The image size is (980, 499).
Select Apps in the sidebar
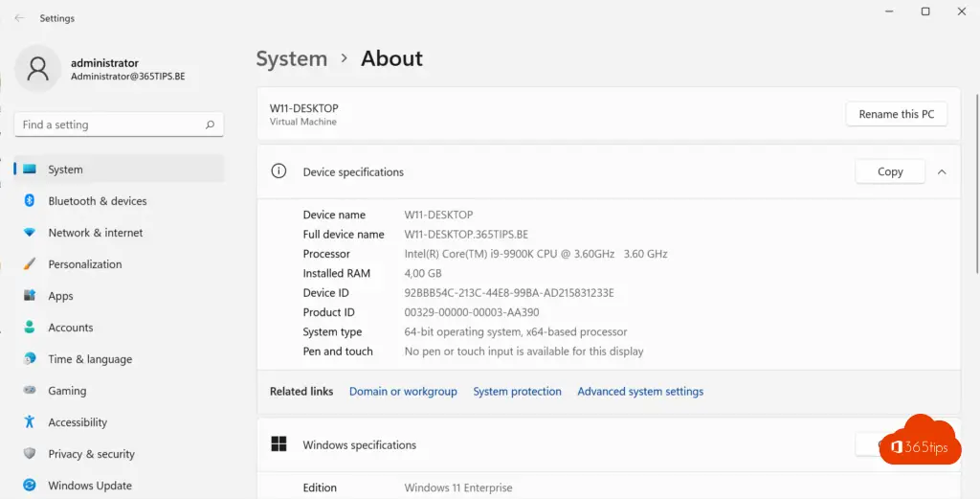click(119, 296)
